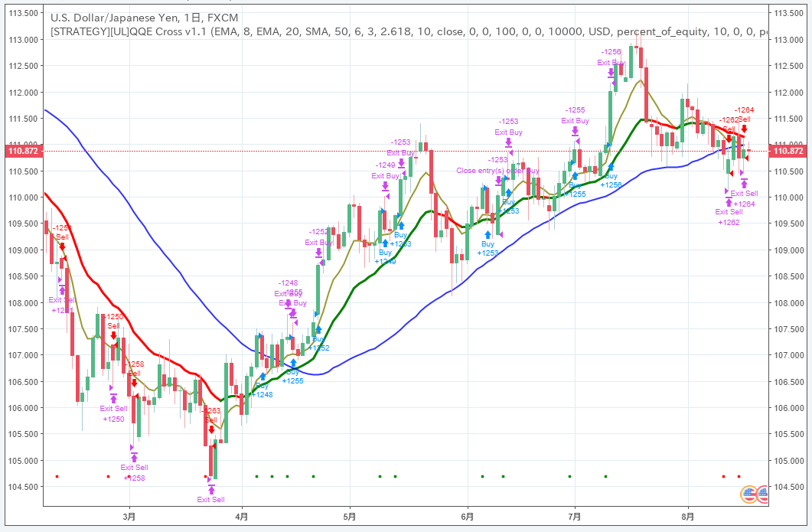Click 113.500 on the right price axis
Screen dimensions: 812x532
pyautogui.click(x=788, y=13)
